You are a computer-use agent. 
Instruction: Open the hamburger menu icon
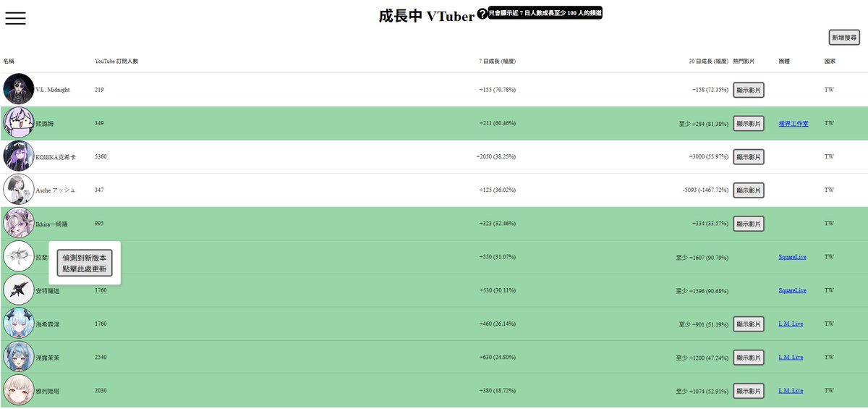point(15,18)
